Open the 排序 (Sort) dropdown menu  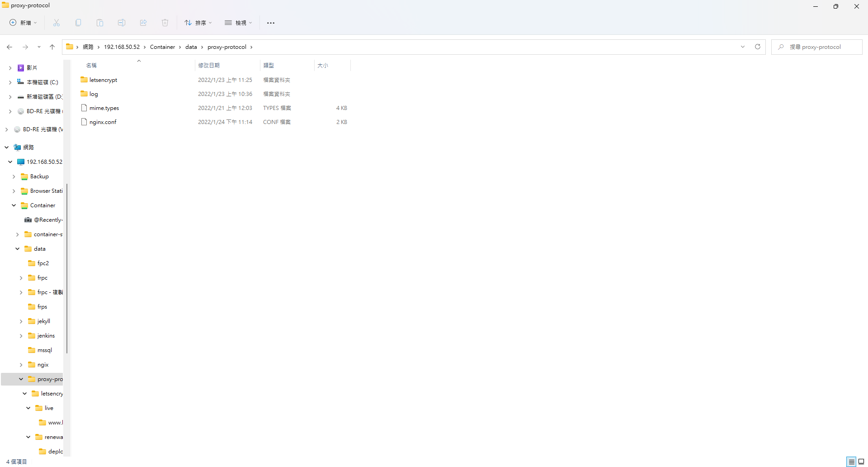198,23
